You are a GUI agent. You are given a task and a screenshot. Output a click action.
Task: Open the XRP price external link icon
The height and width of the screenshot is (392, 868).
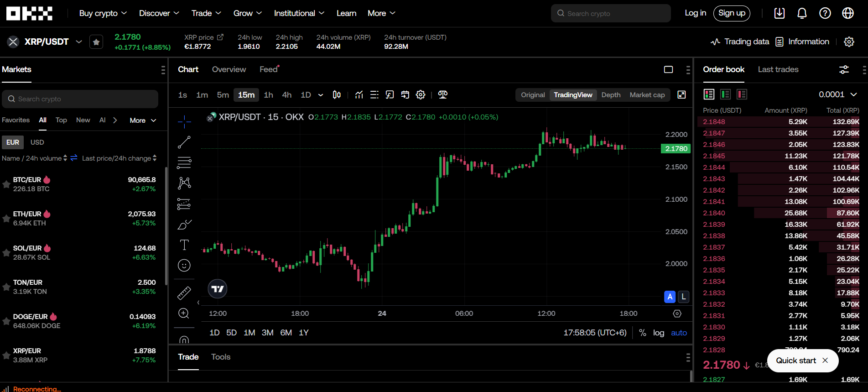220,37
